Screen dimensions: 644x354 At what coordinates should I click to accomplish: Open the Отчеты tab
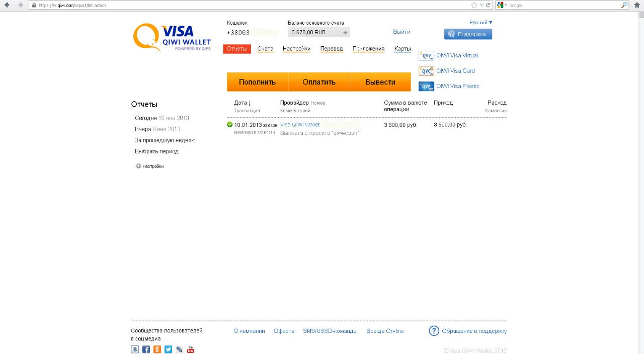coord(237,49)
